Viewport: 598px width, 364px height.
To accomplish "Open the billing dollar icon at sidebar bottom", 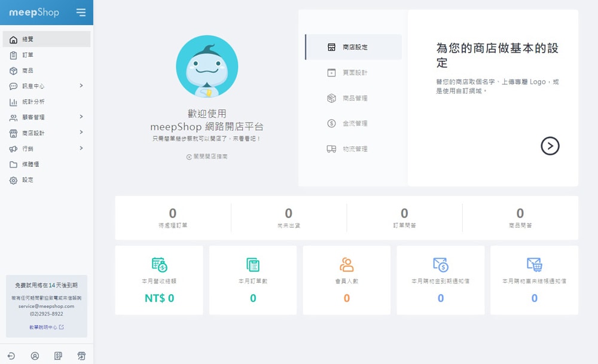I will pyautogui.click(x=58, y=356).
